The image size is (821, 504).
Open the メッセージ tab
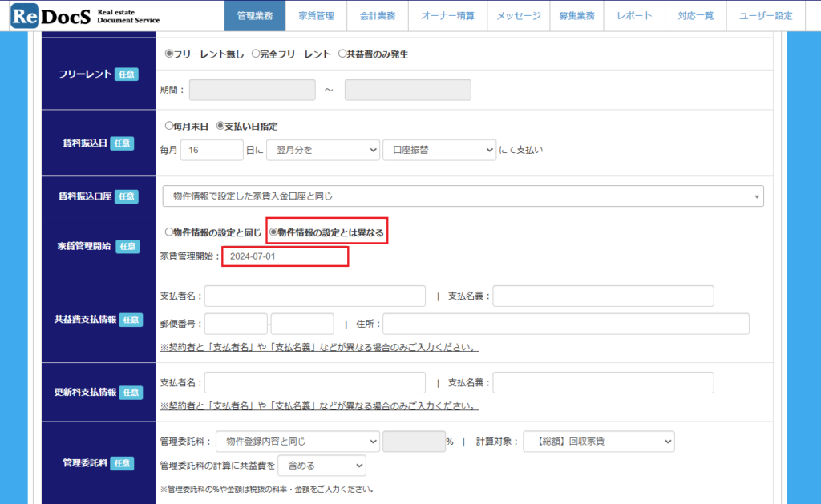[517, 16]
